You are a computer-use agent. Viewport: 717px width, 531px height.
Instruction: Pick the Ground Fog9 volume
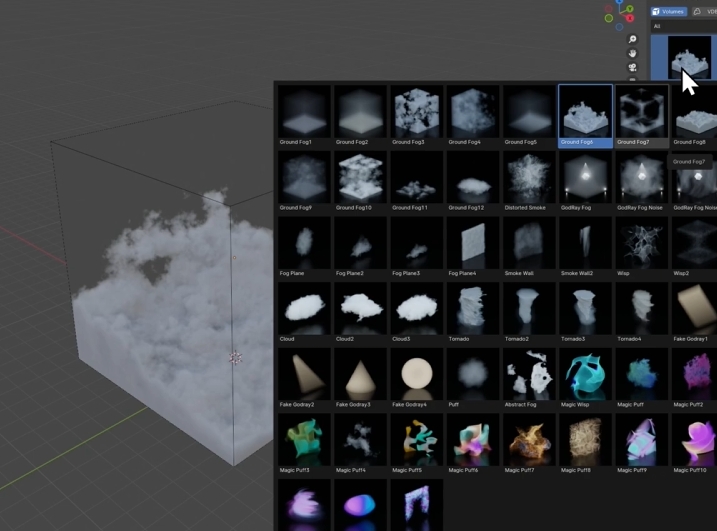(304, 181)
